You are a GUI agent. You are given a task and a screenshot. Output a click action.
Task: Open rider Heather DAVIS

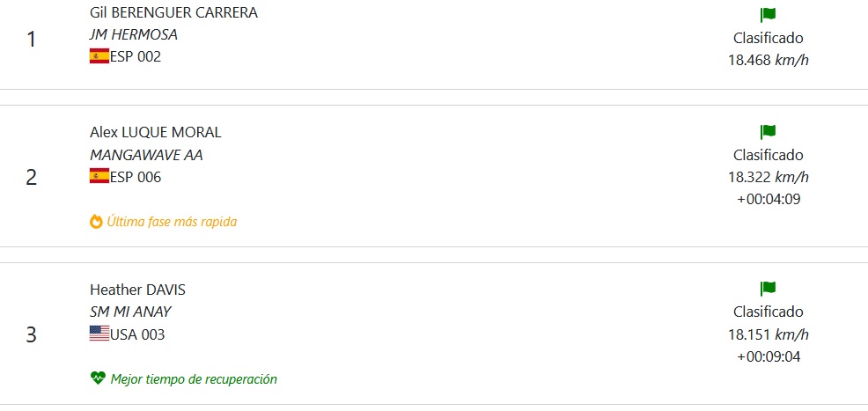click(x=137, y=290)
